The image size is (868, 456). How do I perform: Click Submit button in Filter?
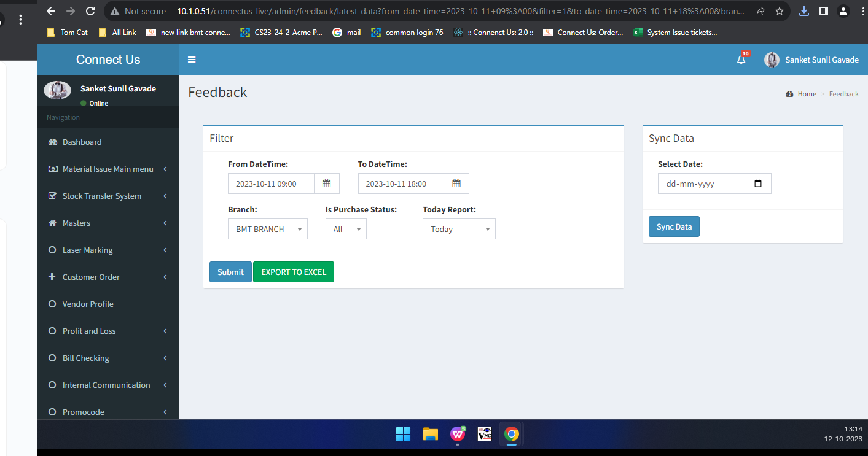[230, 272]
